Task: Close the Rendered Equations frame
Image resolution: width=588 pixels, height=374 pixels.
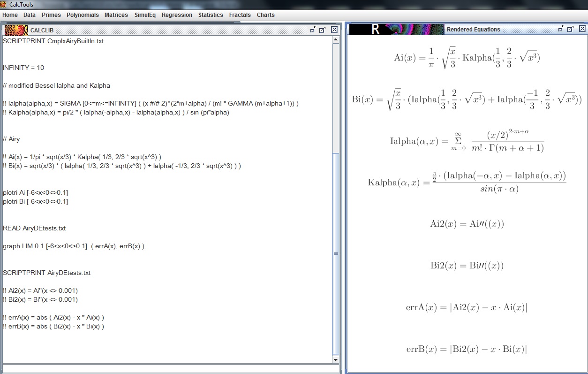Action: [x=582, y=29]
